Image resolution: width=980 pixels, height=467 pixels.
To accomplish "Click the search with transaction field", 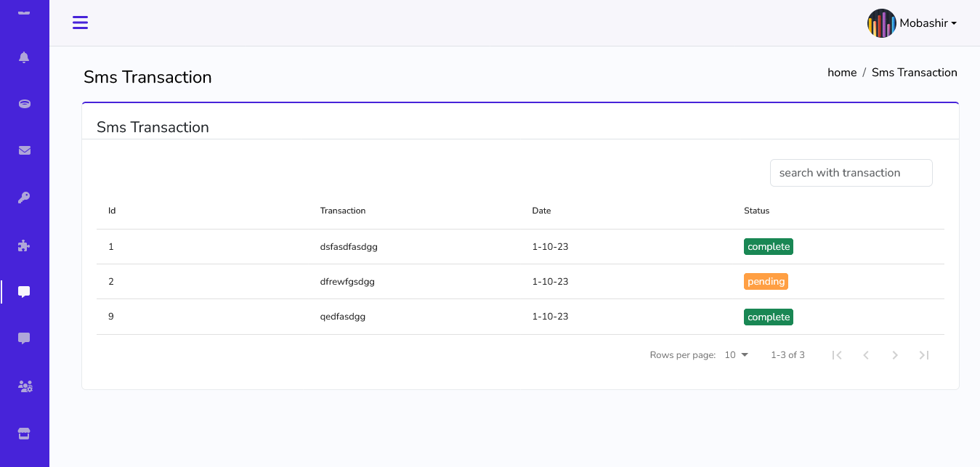I will 851,173.
